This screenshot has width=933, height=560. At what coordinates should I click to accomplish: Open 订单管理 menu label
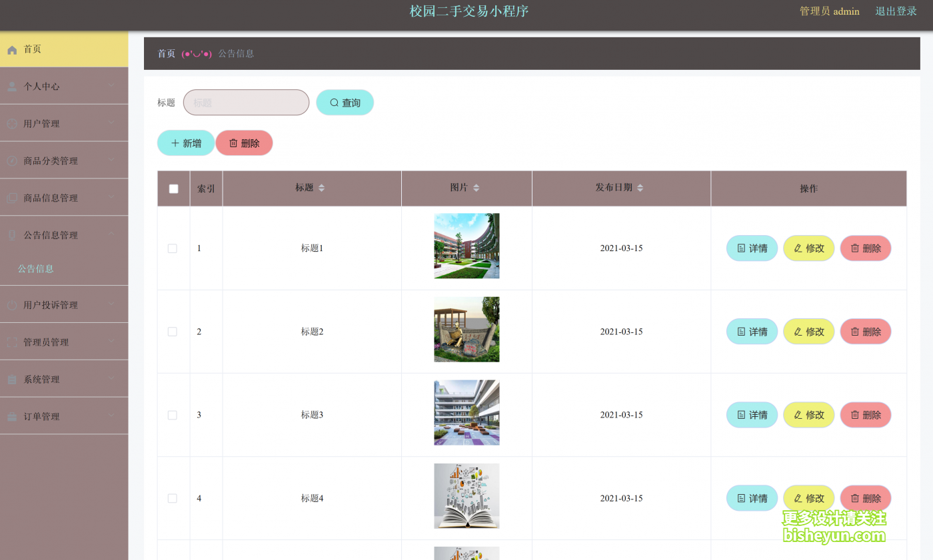click(41, 417)
